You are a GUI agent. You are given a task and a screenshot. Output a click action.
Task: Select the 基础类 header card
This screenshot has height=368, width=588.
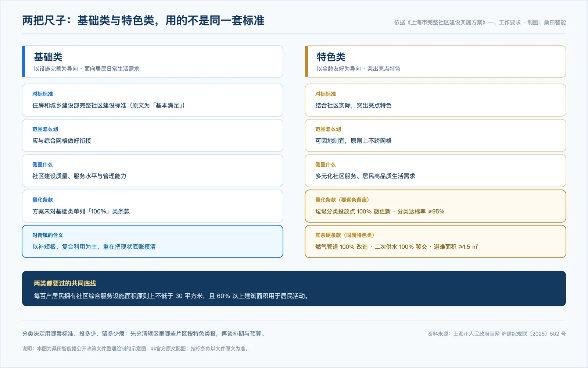pyautogui.click(x=153, y=61)
